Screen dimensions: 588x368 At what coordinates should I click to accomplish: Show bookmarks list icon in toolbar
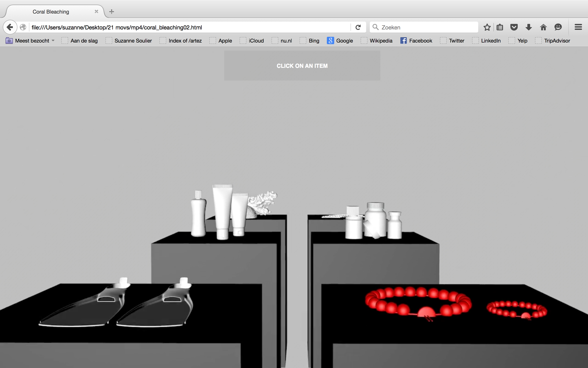pyautogui.click(x=500, y=27)
